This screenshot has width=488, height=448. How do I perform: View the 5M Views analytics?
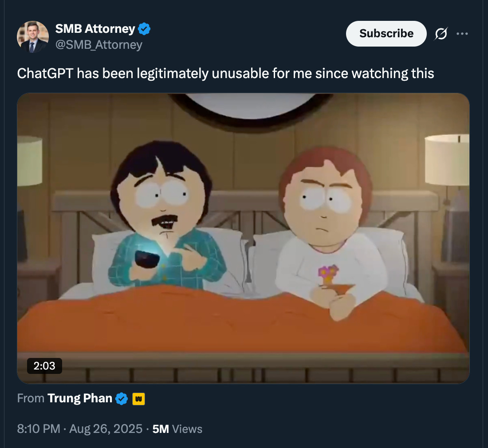[177, 429]
